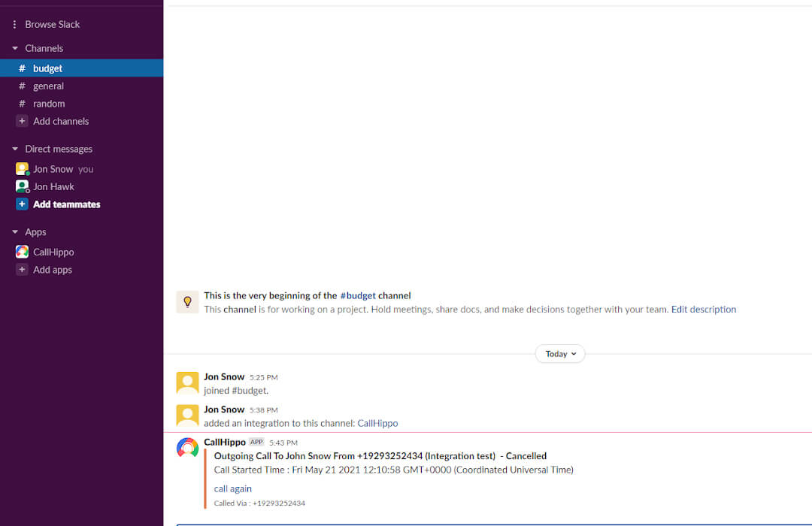Collapse the Direct messages section arrow

click(x=15, y=149)
